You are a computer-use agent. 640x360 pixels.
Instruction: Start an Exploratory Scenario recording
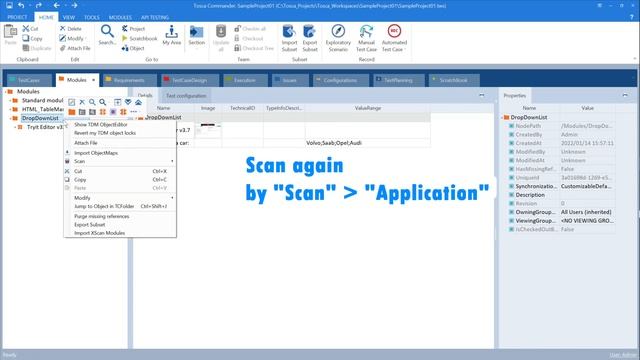338,38
